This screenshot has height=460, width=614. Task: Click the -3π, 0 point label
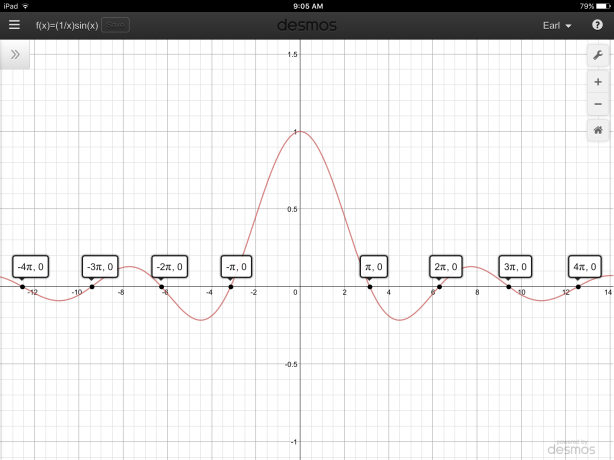pyautogui.click(x=100, y=267)
